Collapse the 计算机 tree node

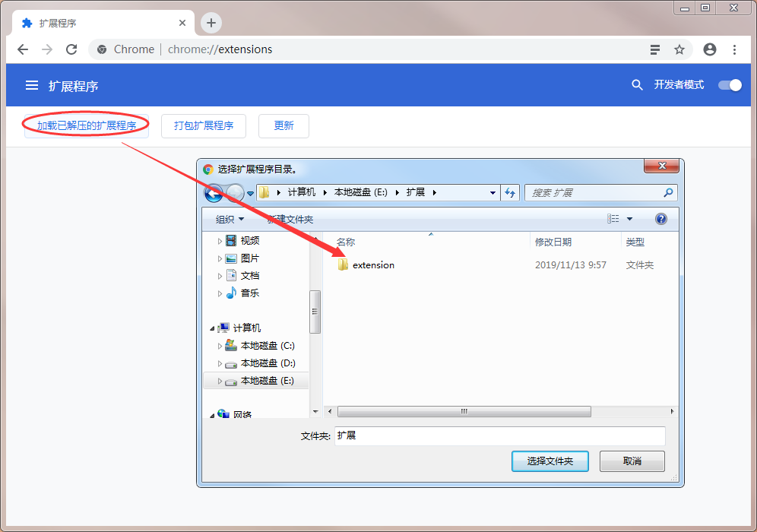212,328
